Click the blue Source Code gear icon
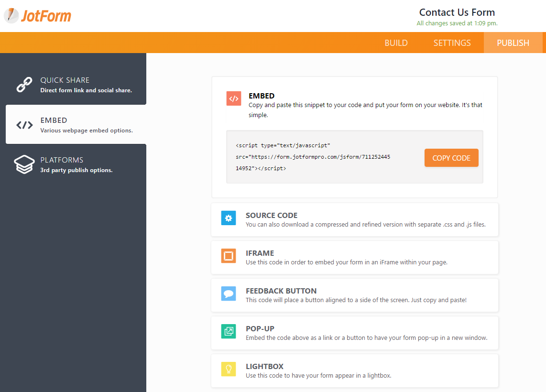 tap(229, 218)
